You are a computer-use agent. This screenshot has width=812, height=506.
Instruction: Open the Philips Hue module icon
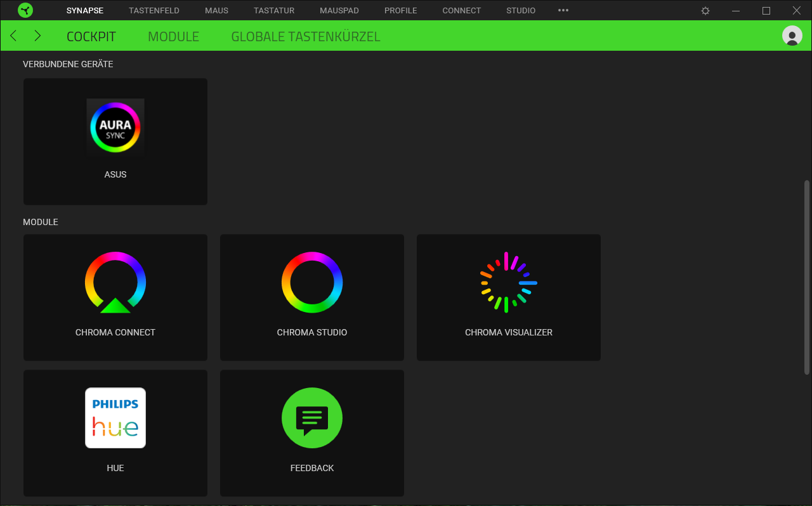click(x=115, y=418)
